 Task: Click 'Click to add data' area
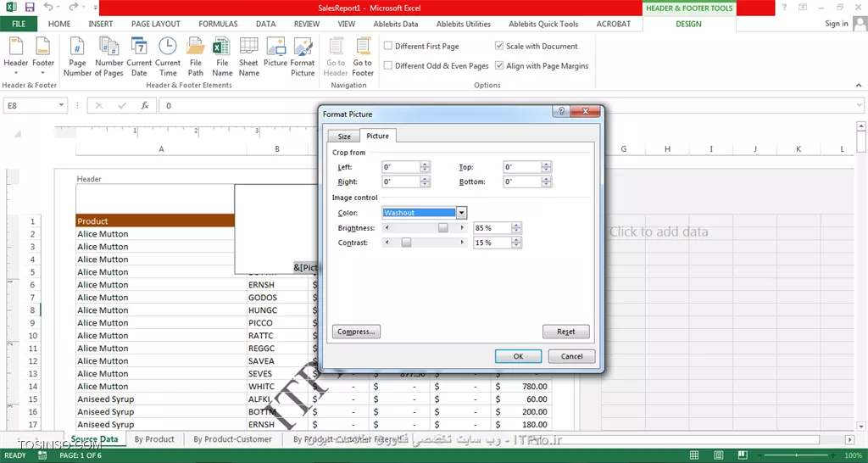(659, 231)
